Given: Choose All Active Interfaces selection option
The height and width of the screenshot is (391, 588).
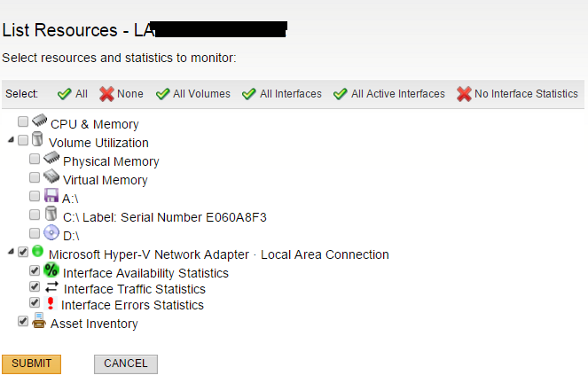Looking at the screenshot, I should 389,94.
